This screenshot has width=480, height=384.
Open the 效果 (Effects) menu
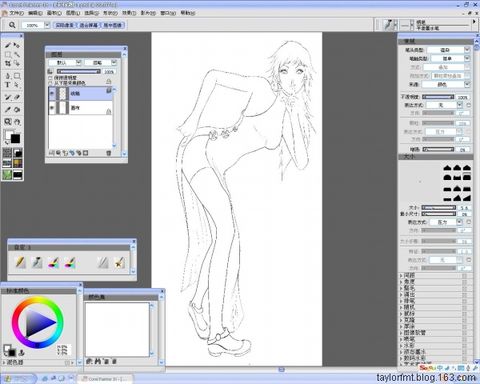pyautogui.click(x=129, y=13)
